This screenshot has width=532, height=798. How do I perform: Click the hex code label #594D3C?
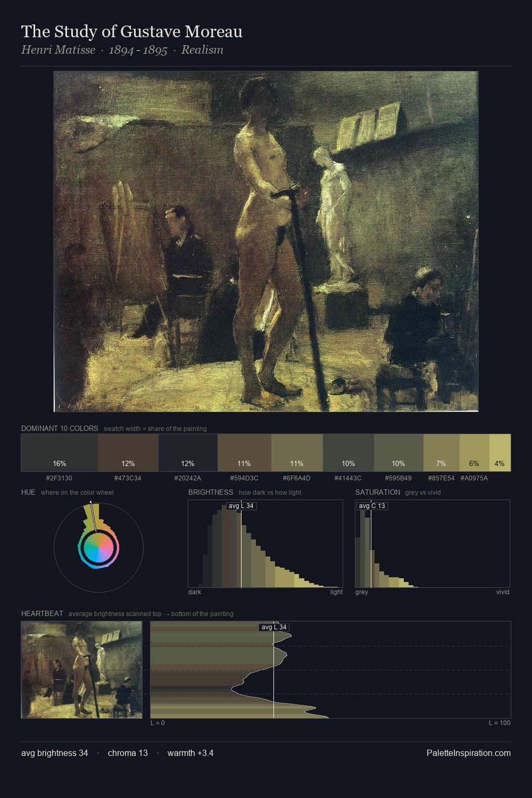(x=244, y=478)
